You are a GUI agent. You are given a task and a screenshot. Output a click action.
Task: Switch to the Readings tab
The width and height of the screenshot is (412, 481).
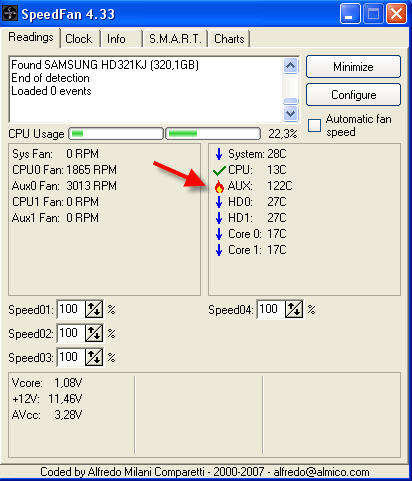coord(31,37)
